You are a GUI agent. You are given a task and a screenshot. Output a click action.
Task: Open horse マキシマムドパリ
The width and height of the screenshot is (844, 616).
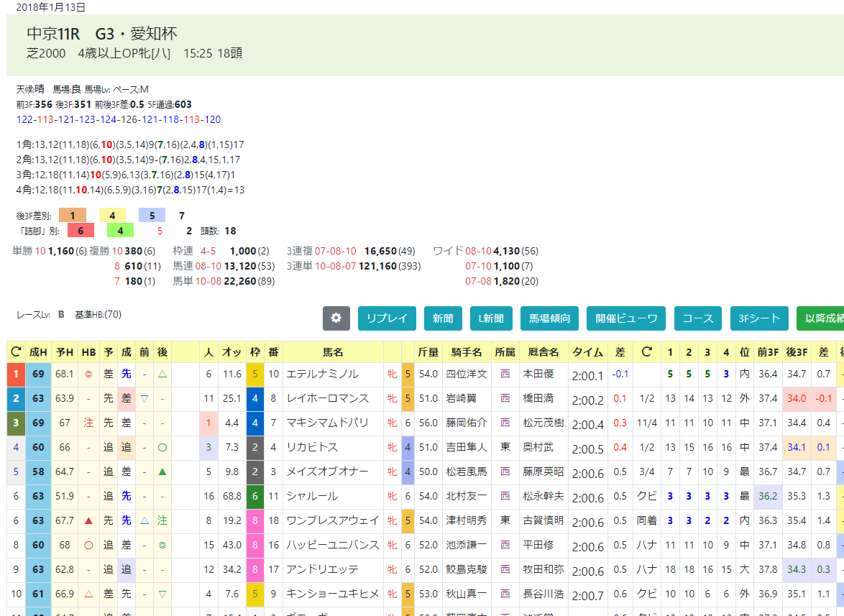click(327, 423)
